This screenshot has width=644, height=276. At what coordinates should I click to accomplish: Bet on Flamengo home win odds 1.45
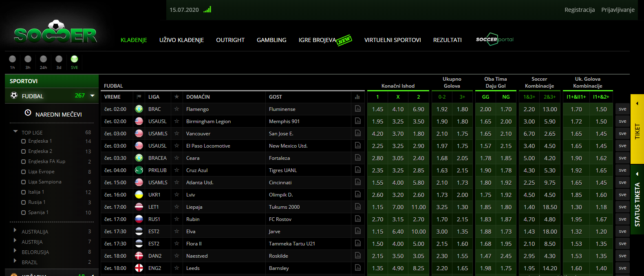coord(377,109)
